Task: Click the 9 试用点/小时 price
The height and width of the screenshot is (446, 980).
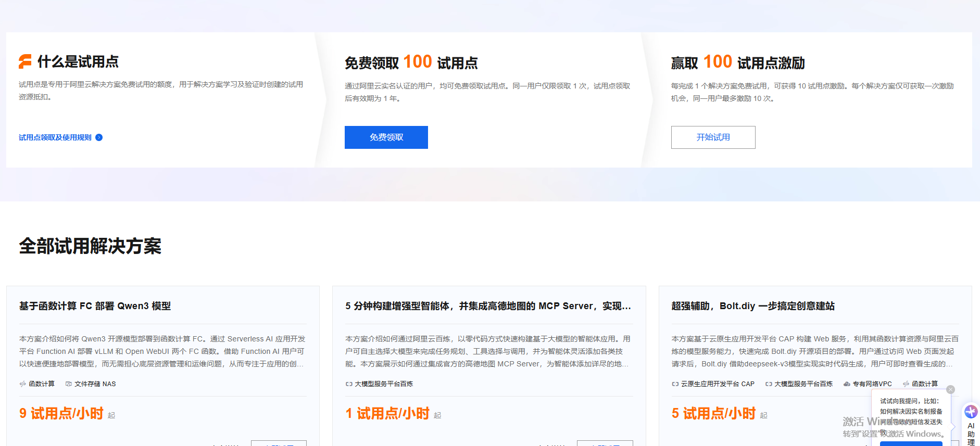Action: [61, 414]
